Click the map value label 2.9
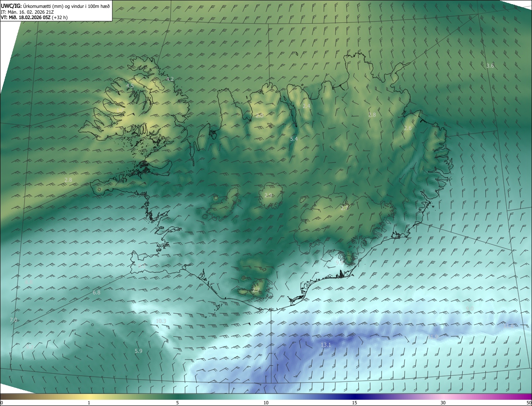Viewport: 532px width, 406px height. [x=268, y=195]
